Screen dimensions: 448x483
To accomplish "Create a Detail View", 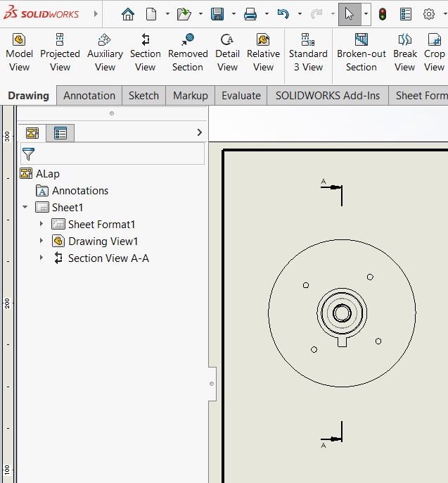I will tap(227, 52).
